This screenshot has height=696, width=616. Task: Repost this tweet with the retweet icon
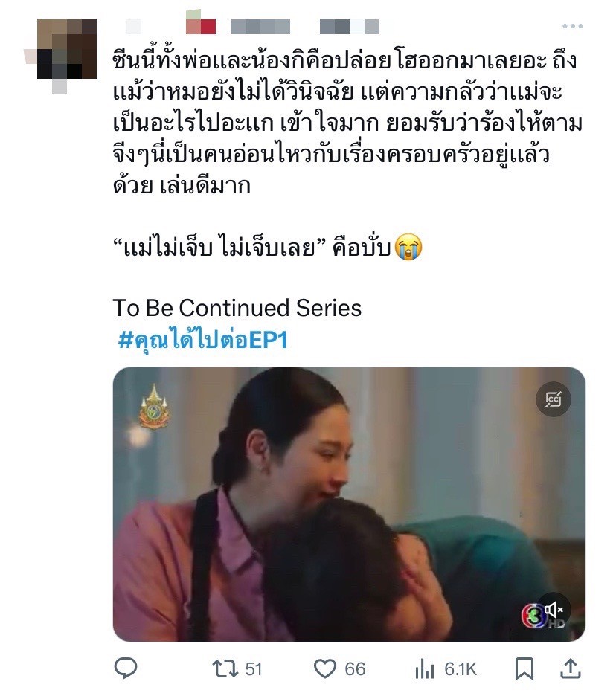point(225,668)
